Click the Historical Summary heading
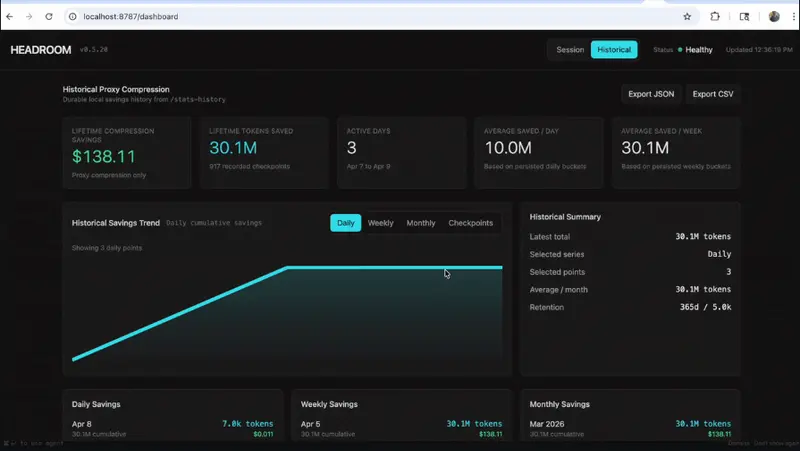Image resolution: width=800 pixels, height=451 pixels. pyautogui.click(x=565, y=217)
